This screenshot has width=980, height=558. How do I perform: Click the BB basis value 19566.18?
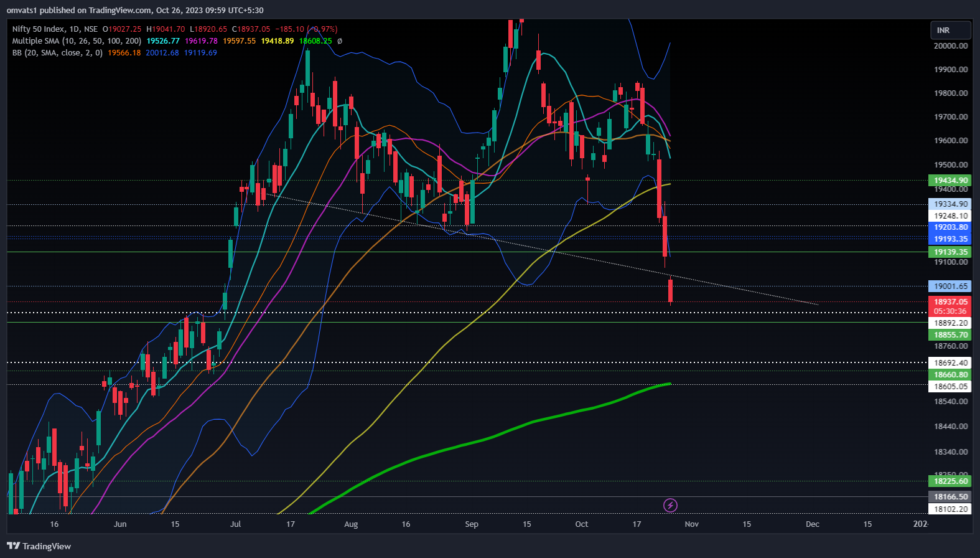coord(124,53)
